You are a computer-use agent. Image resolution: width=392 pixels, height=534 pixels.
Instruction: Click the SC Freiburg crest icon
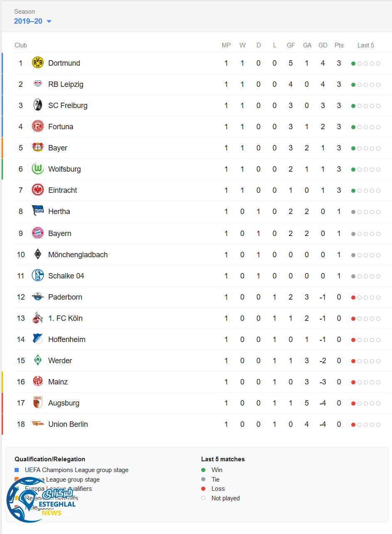(x=38, y=106)
